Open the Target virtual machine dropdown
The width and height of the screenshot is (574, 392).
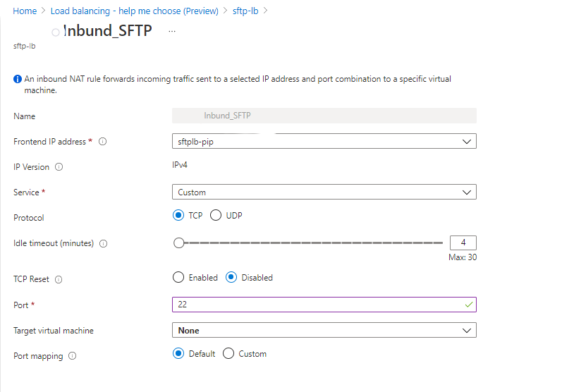point(324,330)
